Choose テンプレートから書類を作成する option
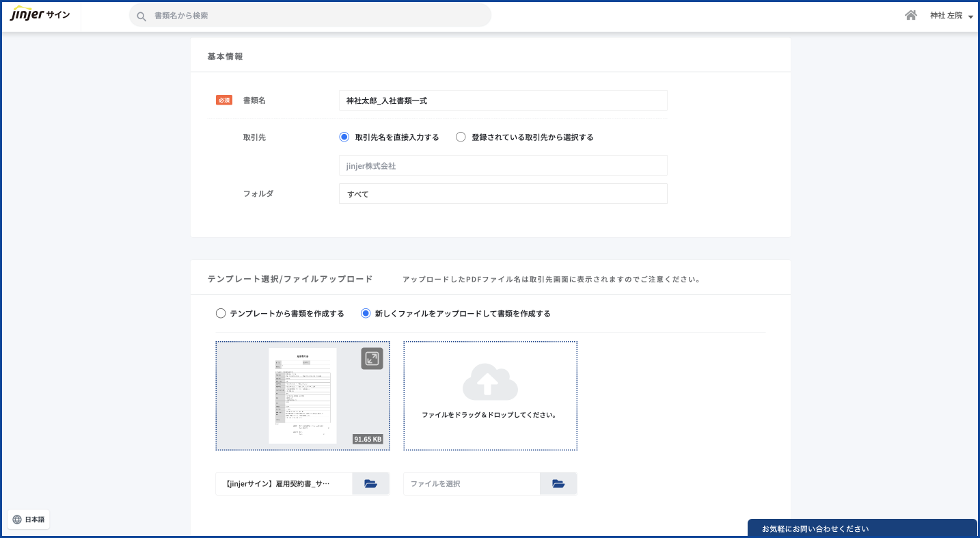980x538 pixels. click(x=221, y=314)
